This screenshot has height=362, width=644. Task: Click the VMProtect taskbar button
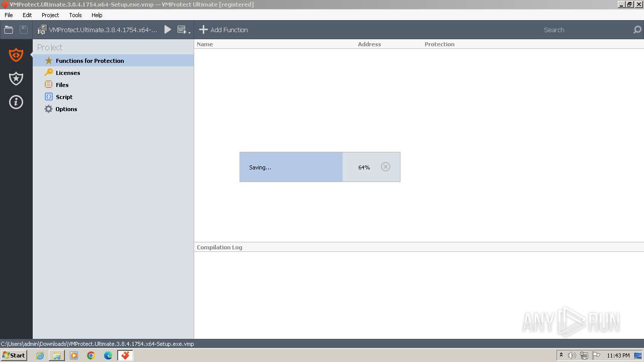click(x=125, y=355)
